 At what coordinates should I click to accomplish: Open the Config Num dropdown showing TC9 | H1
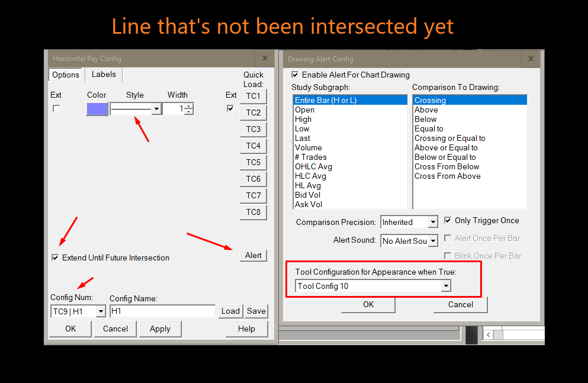click(78, 311)
